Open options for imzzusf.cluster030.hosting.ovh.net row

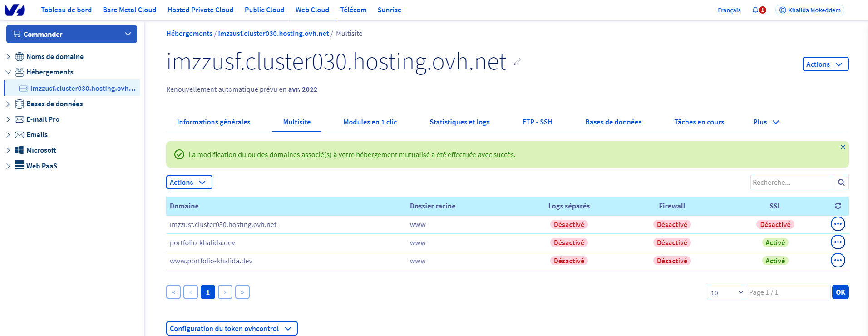click(x=838, y=224)
